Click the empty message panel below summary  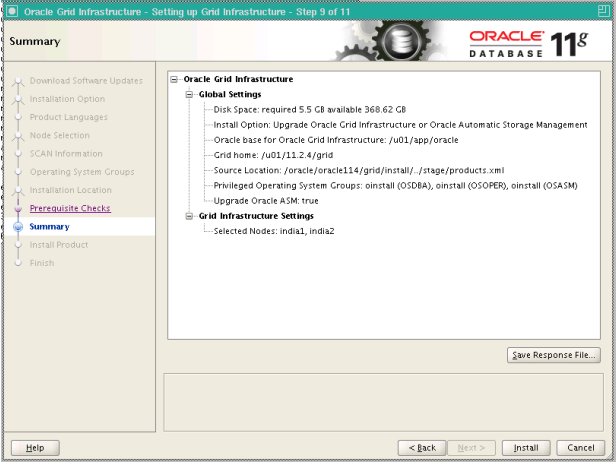coord(383,402)
